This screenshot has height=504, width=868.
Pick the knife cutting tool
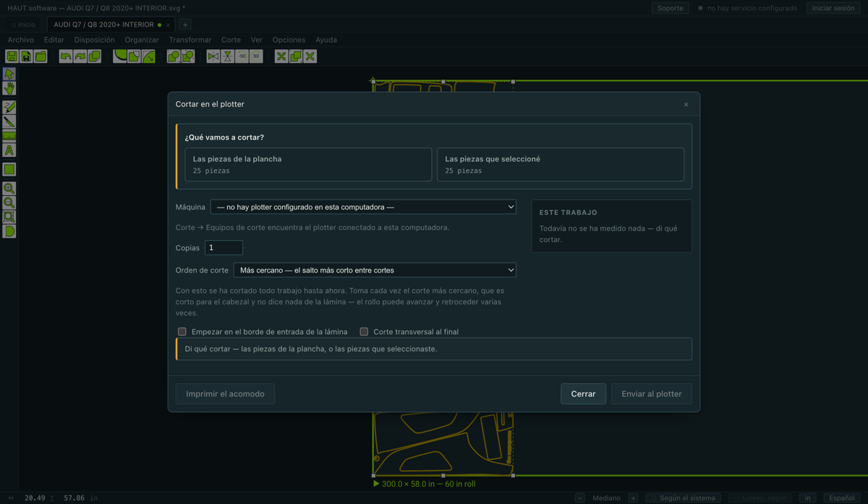[9, 121]
